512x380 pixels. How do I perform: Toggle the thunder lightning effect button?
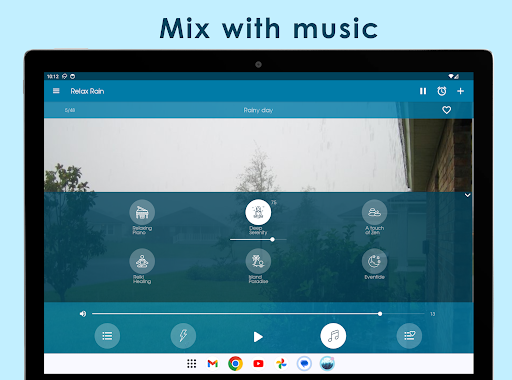point(183,336)
